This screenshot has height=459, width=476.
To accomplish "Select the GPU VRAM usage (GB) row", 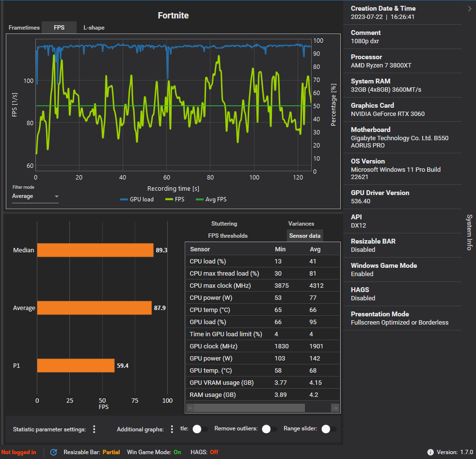I will point(263,383).
